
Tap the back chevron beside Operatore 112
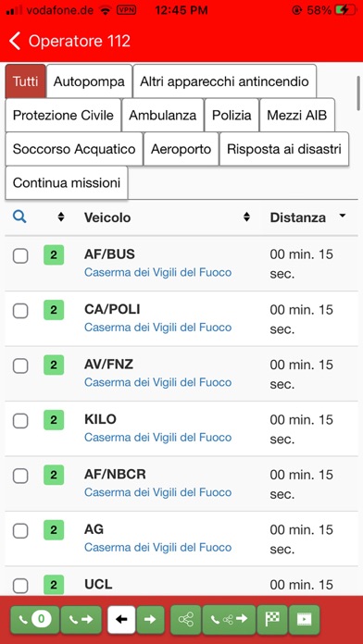point(15,42)
